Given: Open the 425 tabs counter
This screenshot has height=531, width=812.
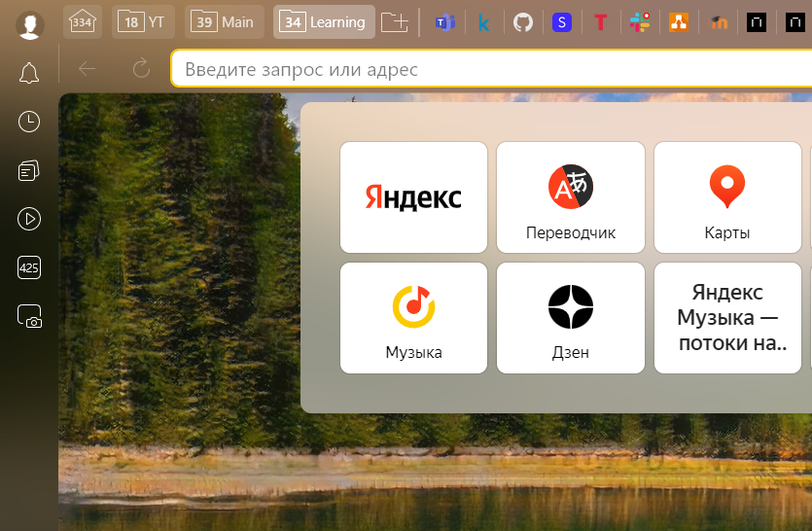Looking at the screenshot, I should click(x=29, y=267).
